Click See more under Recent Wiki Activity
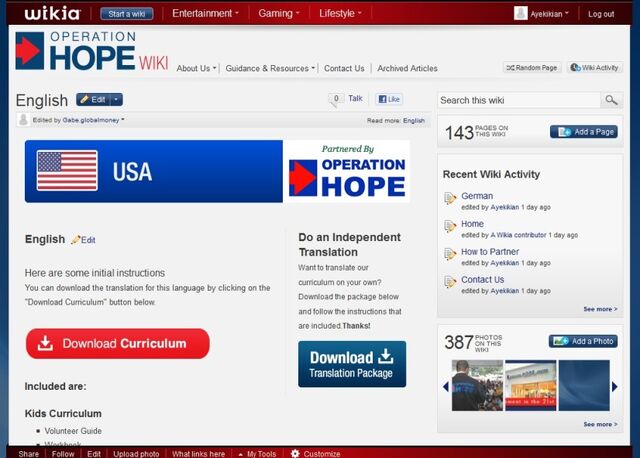 point(600,309)
